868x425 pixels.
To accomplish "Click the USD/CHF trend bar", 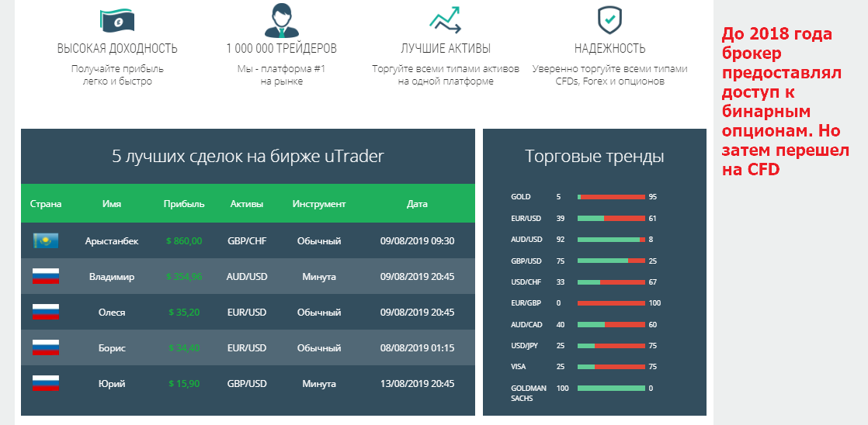I will coord(611,282).
